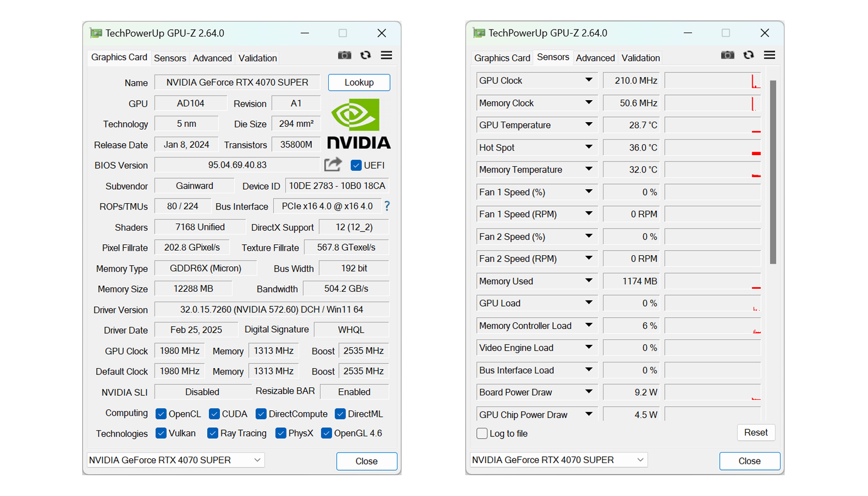The height and width of the screenshot is (496, 868).
Task: Open the Memory Clock sensor dropdown
Action: (x=589, y=103)
